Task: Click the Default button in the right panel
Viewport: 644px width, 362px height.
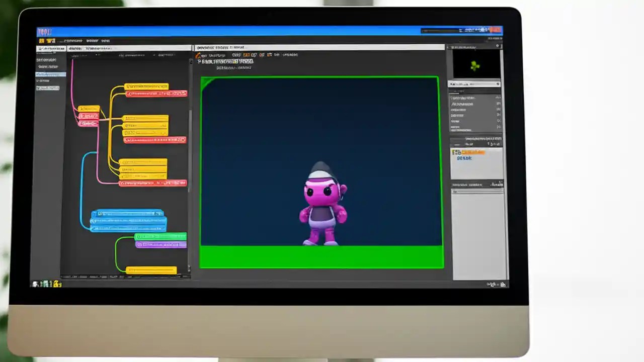Action: [x=463, y=158]
